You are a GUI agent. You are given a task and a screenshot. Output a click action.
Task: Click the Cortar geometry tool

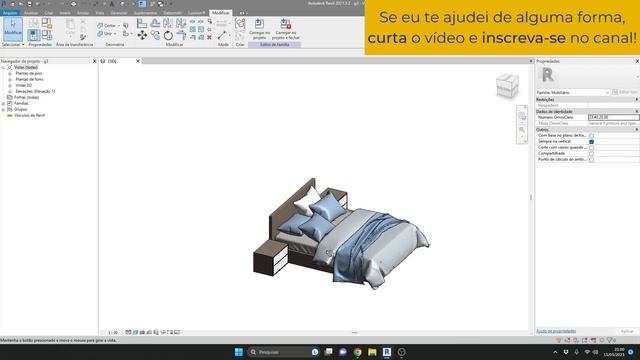tap(106, 25)
